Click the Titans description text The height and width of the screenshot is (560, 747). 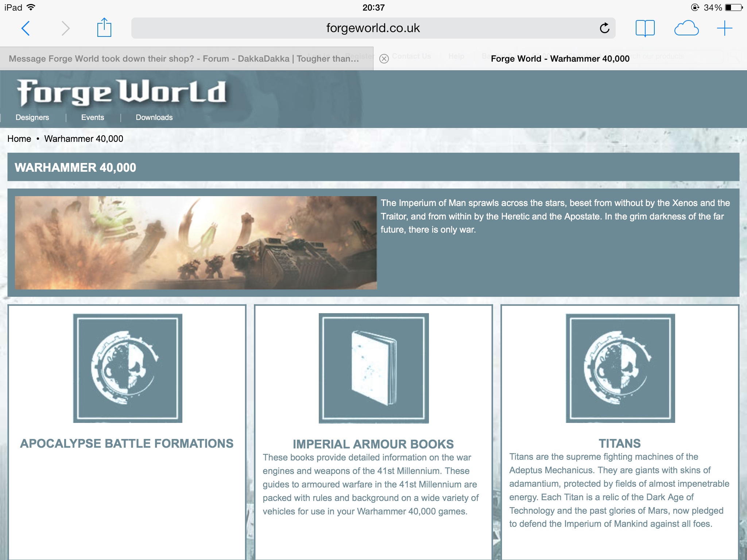click(619, 490)
